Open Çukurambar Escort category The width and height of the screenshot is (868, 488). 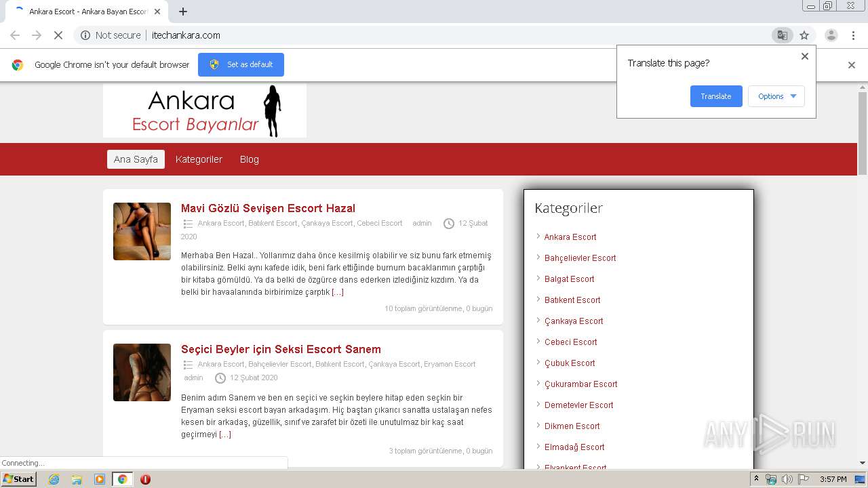coord(580,384)
